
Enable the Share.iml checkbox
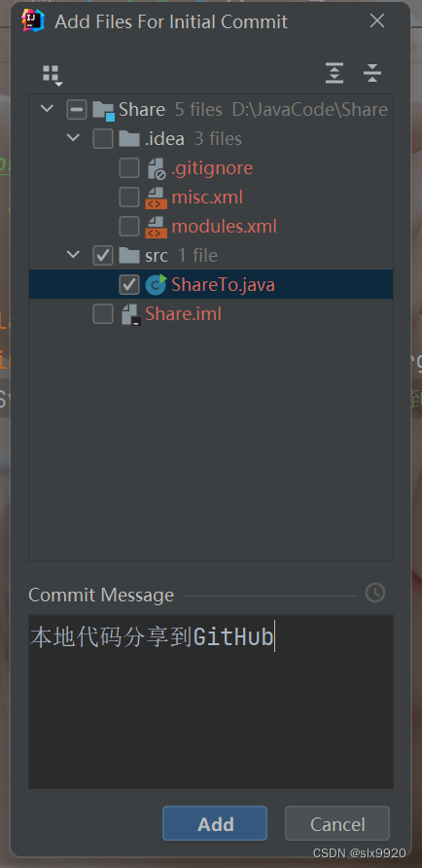[103, 314]
